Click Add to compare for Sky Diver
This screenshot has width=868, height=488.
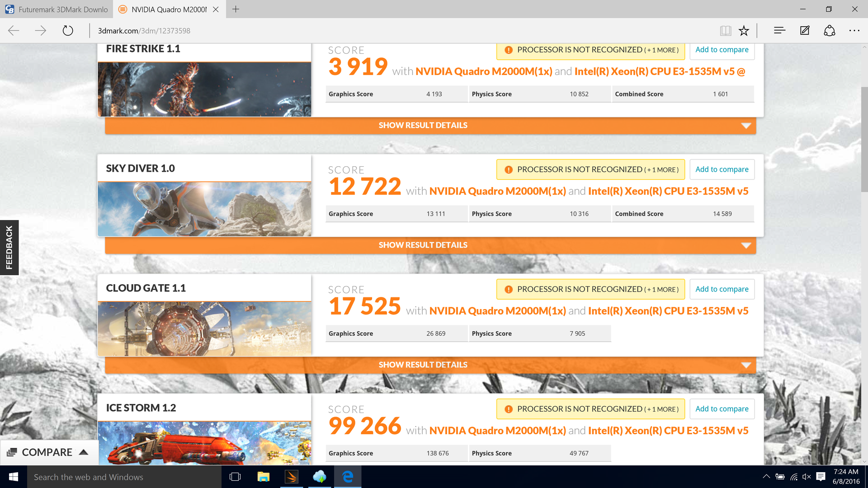pyautogui.click(x=722, y=169)
